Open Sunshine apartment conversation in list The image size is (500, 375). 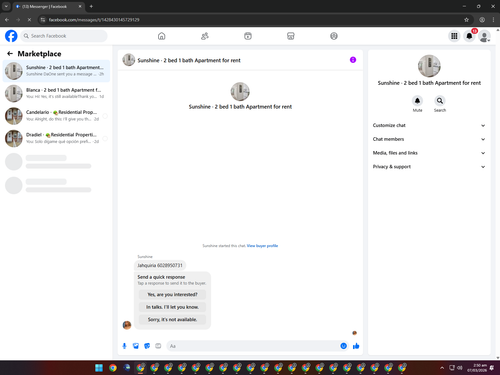(56, 71)
